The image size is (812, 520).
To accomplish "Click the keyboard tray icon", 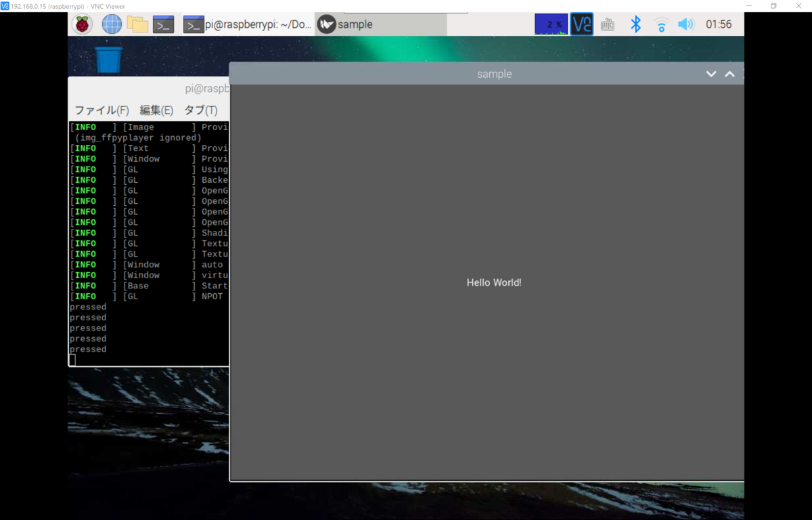I will pyautogui.click(x=608, y=25).
